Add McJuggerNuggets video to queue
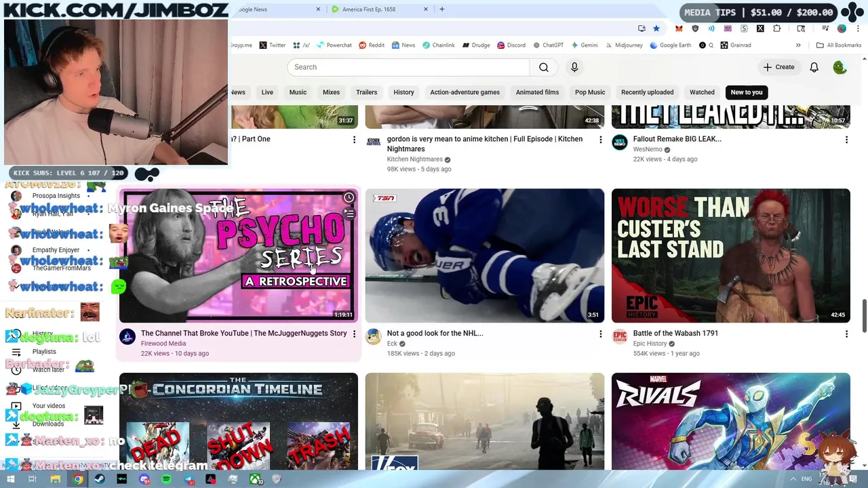 349,214
